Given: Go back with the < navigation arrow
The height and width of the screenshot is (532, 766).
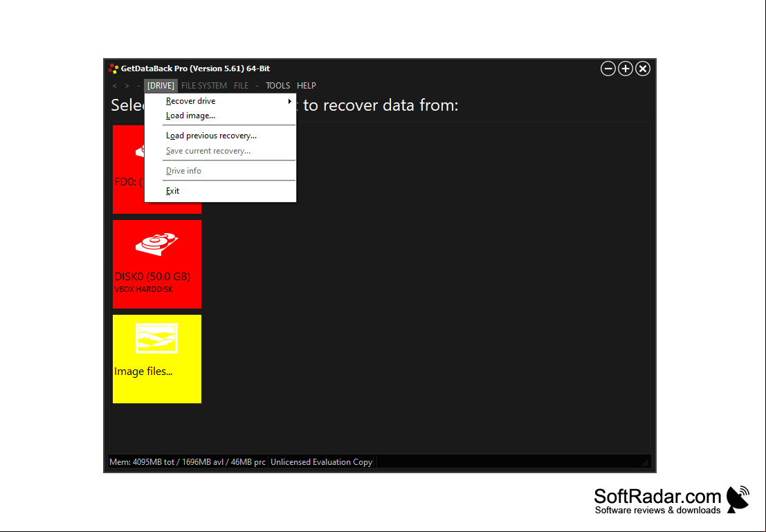Looking at the screenshot, I should (x=115, y=86).
